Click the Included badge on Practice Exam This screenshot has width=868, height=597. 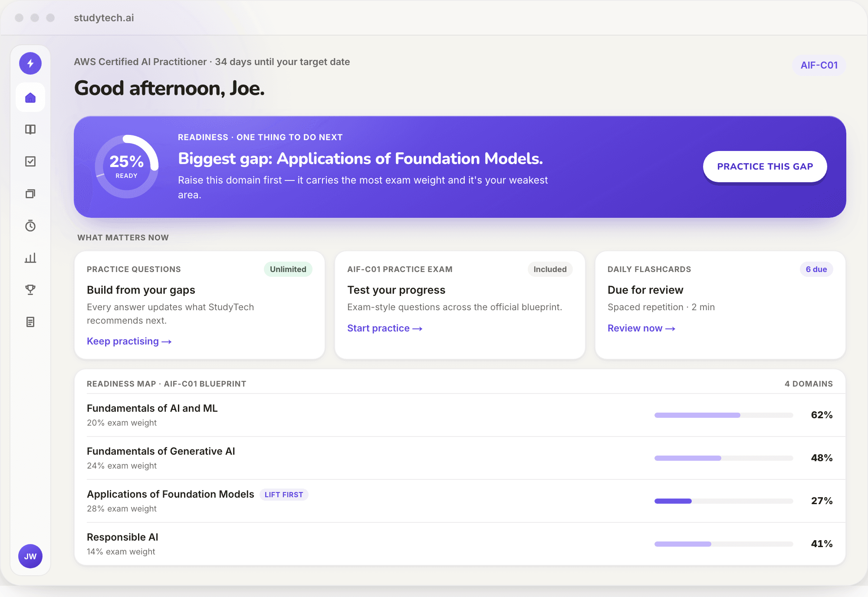(x=550, y=269)
